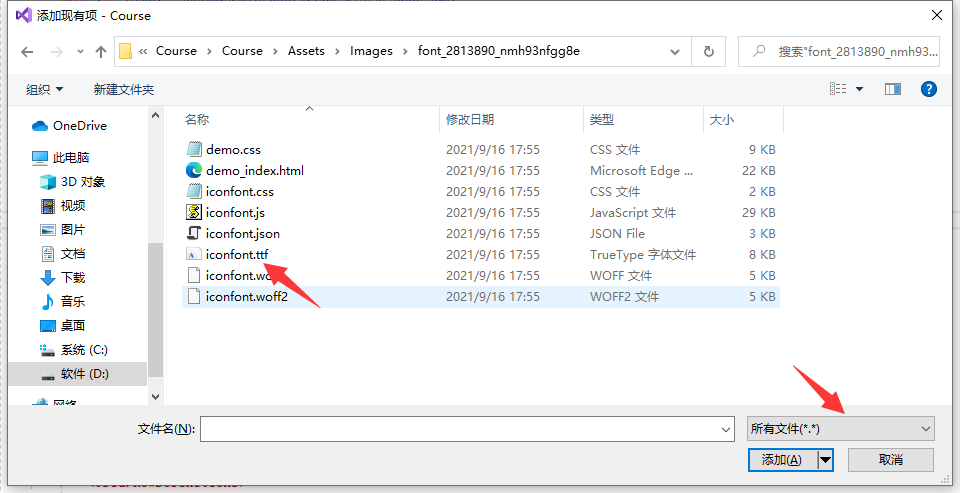Click the JSON icon beside iconfont.json
Image resolution: width=960 pixels, height=493 pixels.
click(x=194, y=233)
